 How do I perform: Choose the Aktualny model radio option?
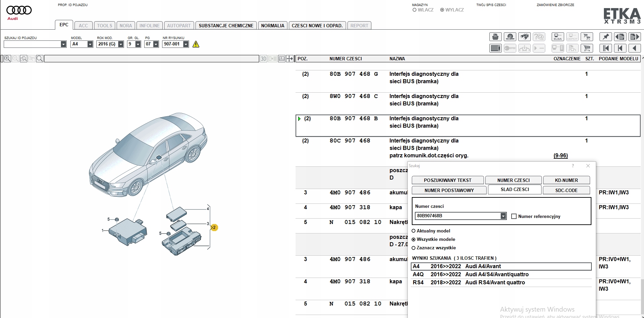coord(413,231)
